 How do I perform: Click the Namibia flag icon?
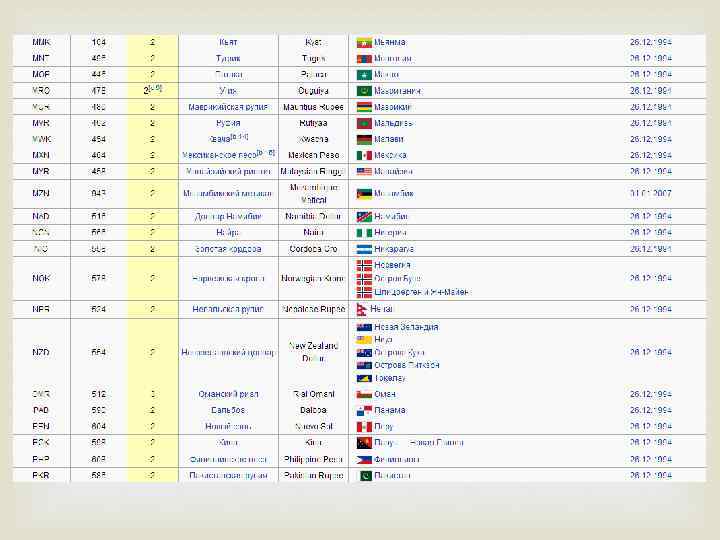click(364, 216)
